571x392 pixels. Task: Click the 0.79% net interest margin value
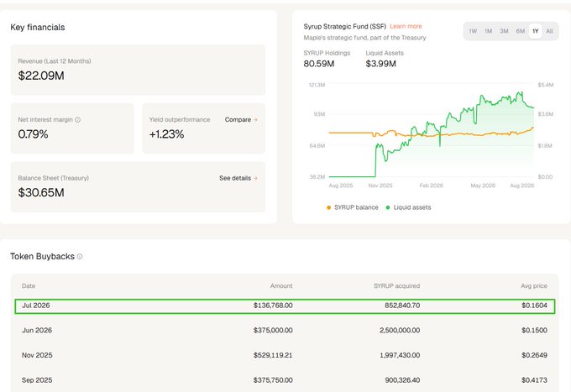(x=33, y=134)
